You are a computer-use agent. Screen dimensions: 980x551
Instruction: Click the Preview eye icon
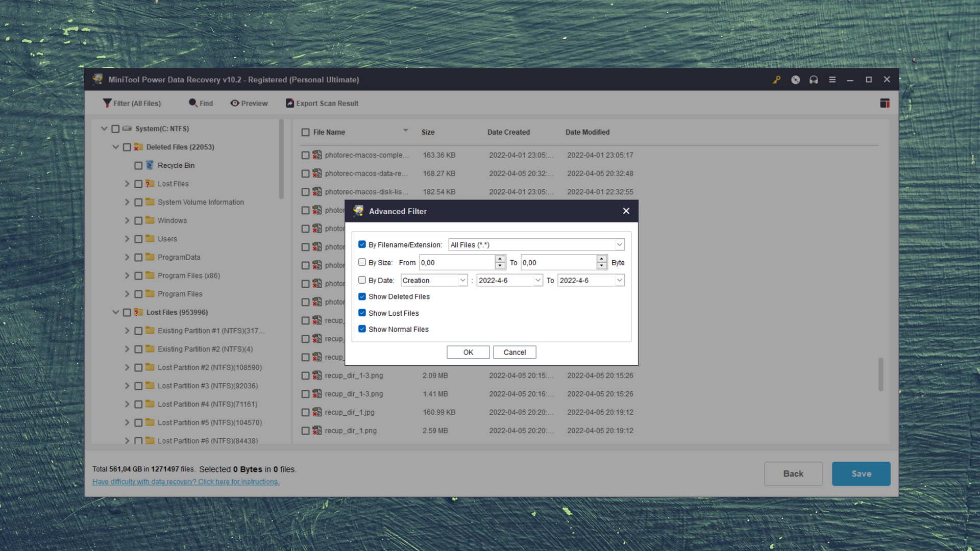click(235, 103)
